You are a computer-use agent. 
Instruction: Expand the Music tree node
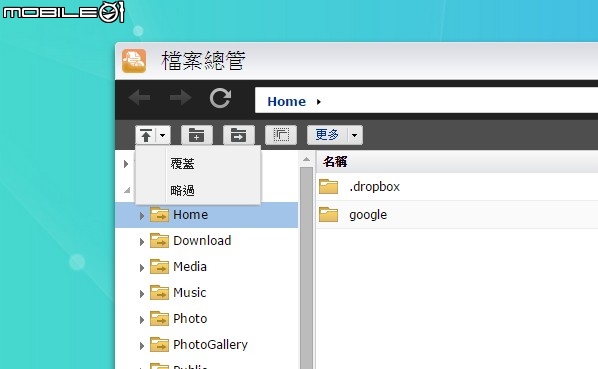(141, 294)
